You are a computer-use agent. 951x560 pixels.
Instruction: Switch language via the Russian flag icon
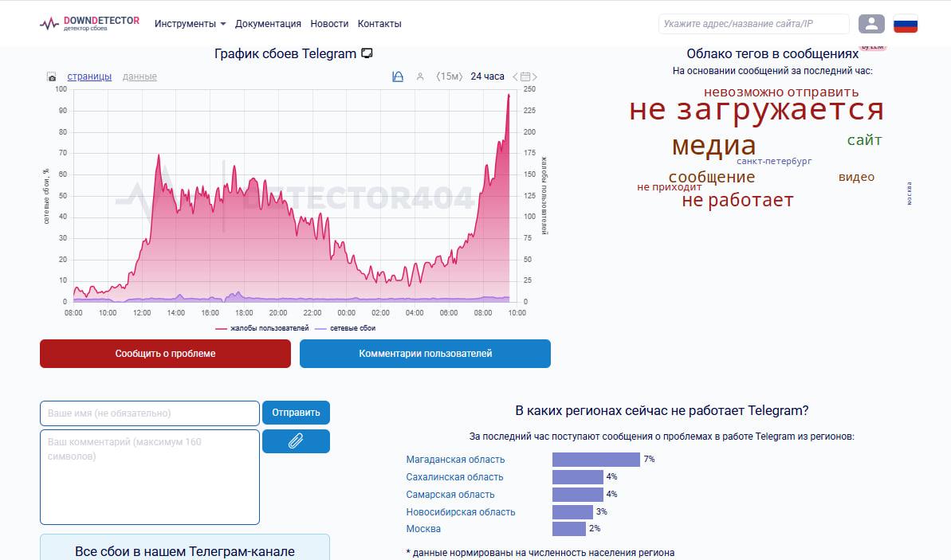point(905,24)
